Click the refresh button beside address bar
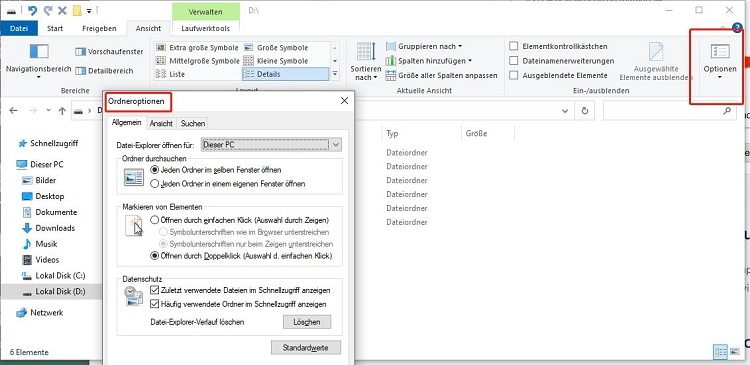The image size is (750, 365). point(585,111)
